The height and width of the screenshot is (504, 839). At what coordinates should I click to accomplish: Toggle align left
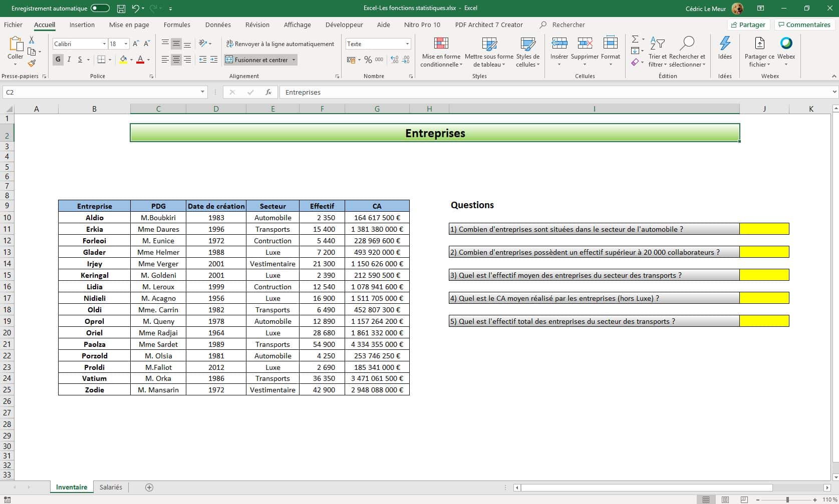(165, 60)
